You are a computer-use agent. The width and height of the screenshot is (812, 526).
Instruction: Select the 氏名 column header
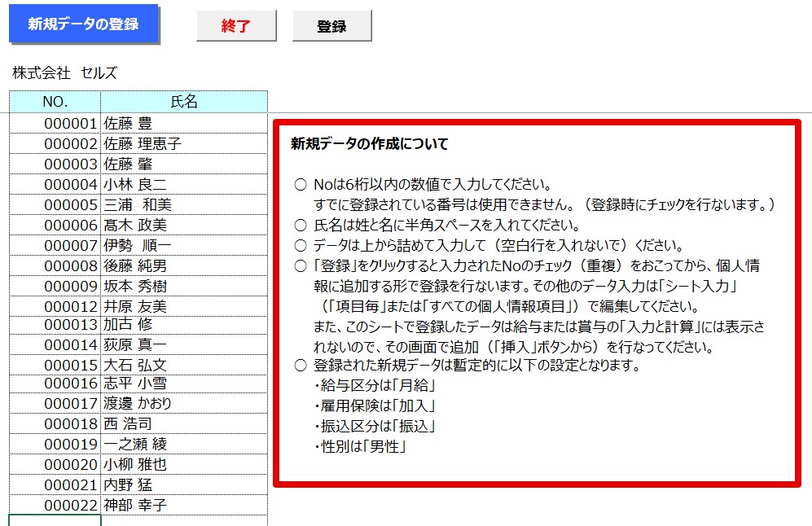[184, 102]
